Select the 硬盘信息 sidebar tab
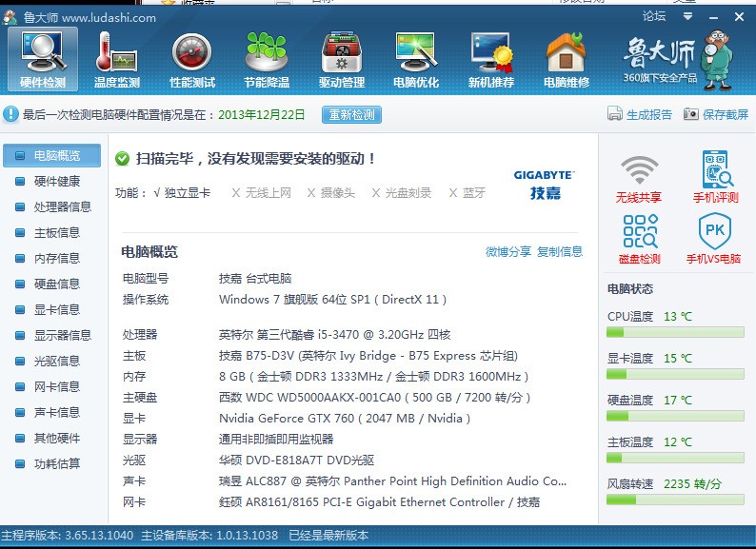This screenshot has width=756, height=549. click(x=52, y=284)
